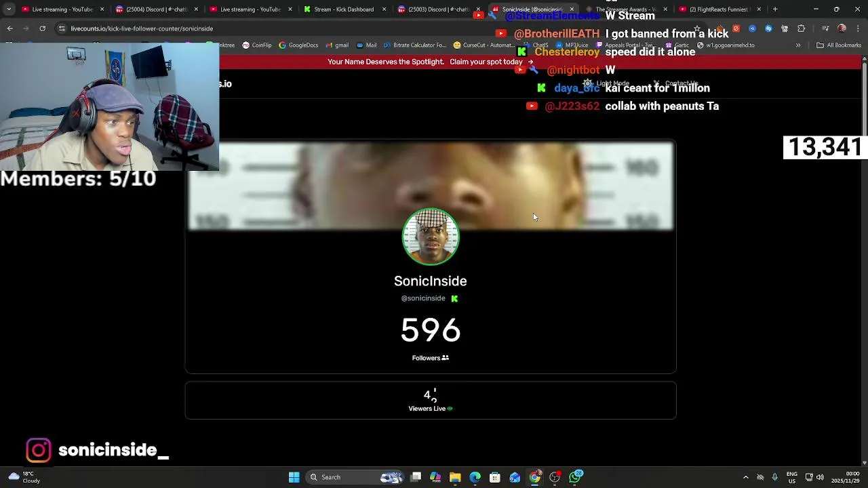This screenshot has width=868, height=488.
Task: Open the Chrome profile avatar
Action: point(842,28)
